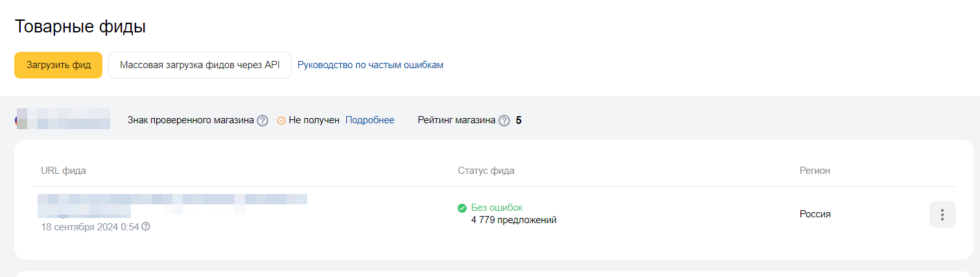Click the "URL фида" column header
Image resolution: width=980 pixels, height=277 pixels.
(64, 171)
